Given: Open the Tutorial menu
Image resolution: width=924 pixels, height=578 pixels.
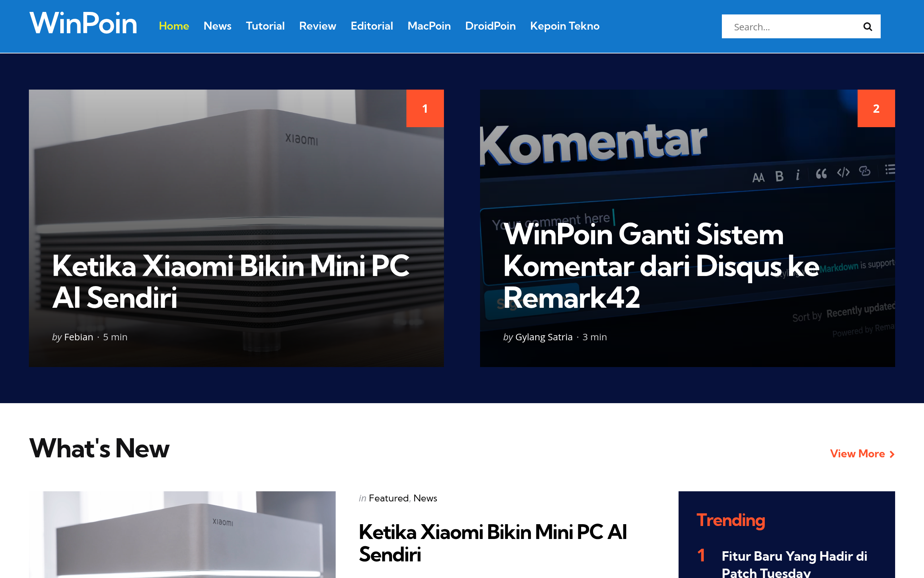Looking at the screenshot, I should tap(265, 26).
